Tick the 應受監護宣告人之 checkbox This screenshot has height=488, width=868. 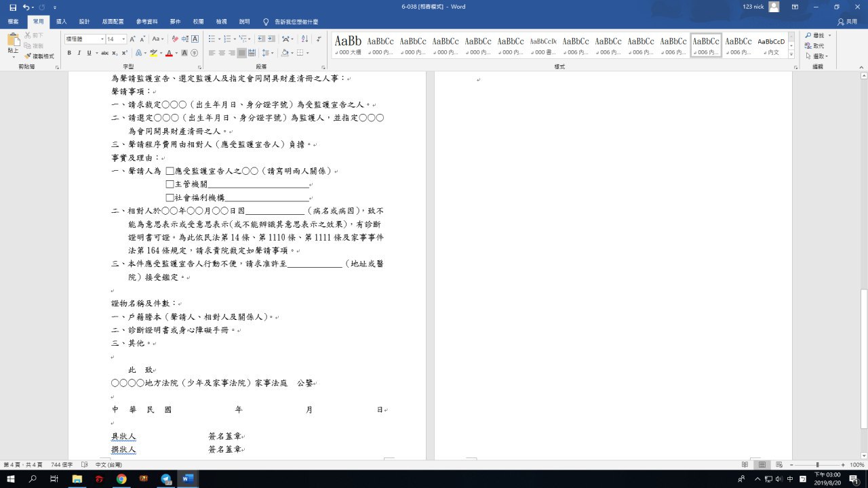coord(170,171)
